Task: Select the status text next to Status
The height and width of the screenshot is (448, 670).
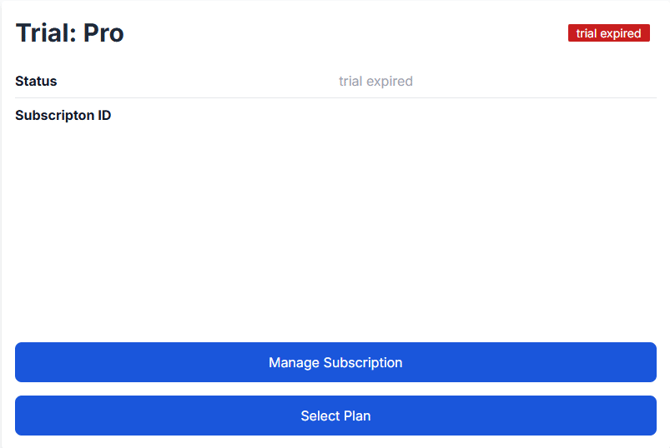Action: coord(375,81)
